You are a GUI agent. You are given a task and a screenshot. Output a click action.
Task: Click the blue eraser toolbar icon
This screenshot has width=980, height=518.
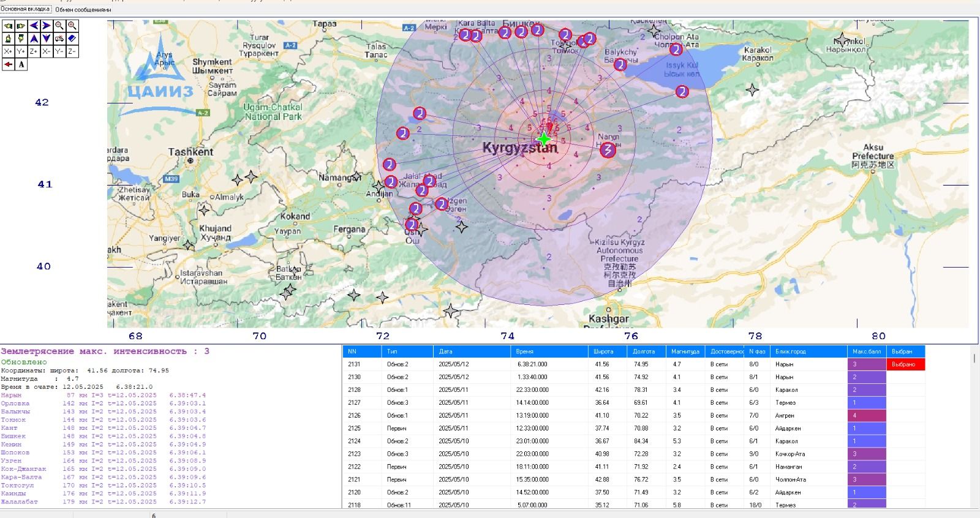pyautogui.click(x=72, y=39)
